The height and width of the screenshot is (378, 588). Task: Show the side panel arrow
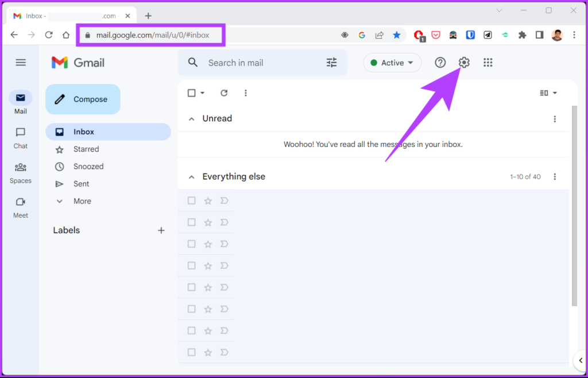581,361
